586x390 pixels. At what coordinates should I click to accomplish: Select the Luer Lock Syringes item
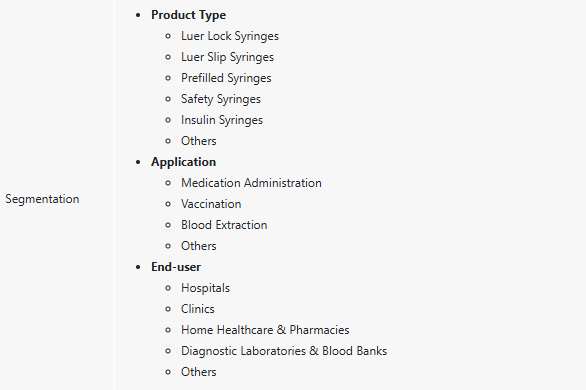pos(230,36)
